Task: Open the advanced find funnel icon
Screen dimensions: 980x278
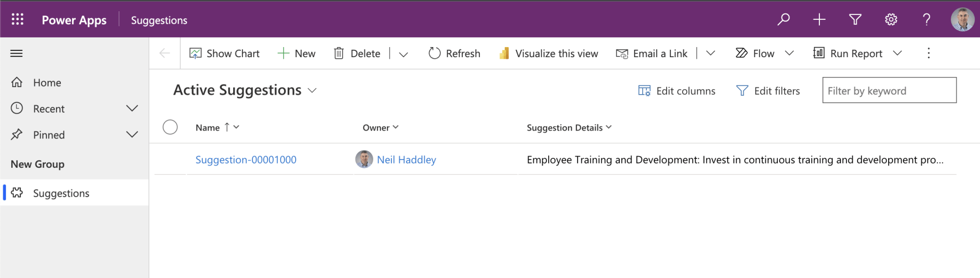Action: 855,20
